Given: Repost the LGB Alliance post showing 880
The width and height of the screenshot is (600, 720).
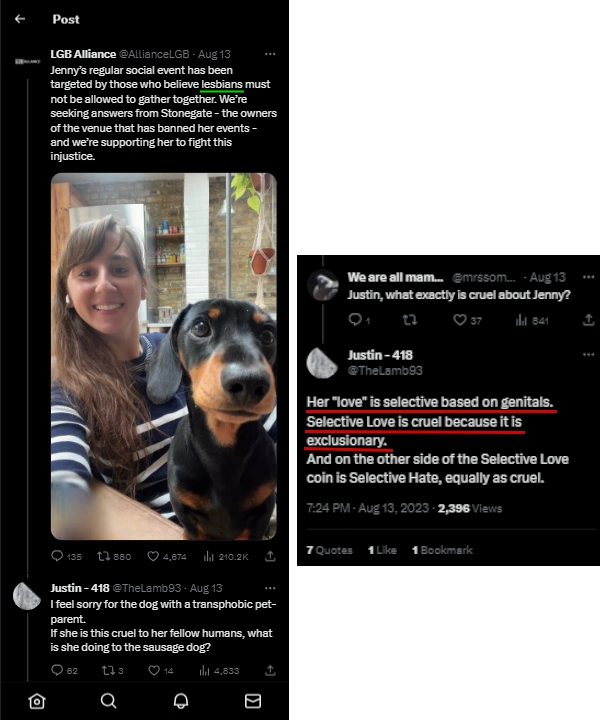Looking at the screenshot, I should pyautogui.click(x=114, y=557).
